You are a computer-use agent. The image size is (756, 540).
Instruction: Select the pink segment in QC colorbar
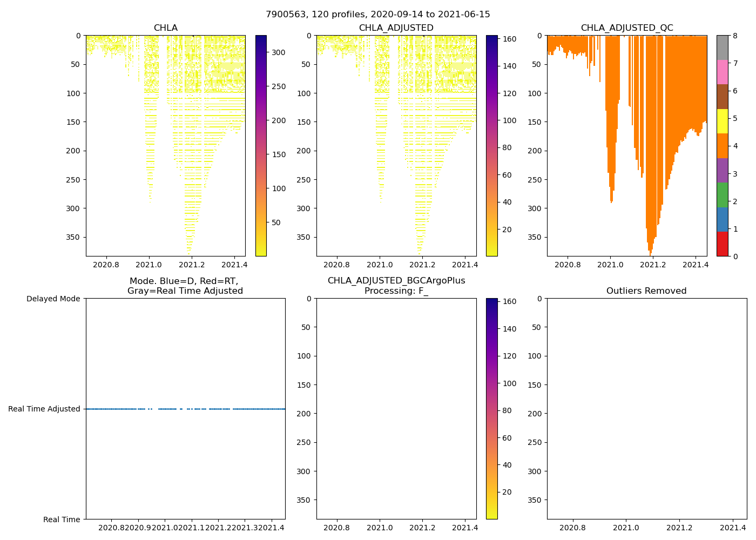[722, 72]
